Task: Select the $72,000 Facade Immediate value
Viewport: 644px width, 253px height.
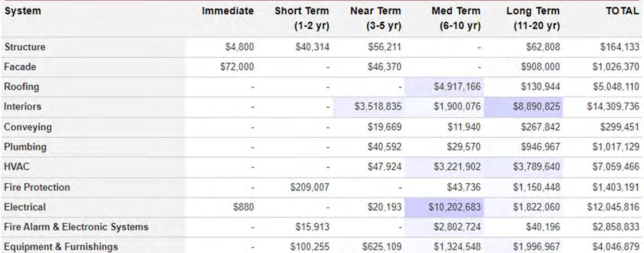Action: pyautogui.click(x=237, y=67)
